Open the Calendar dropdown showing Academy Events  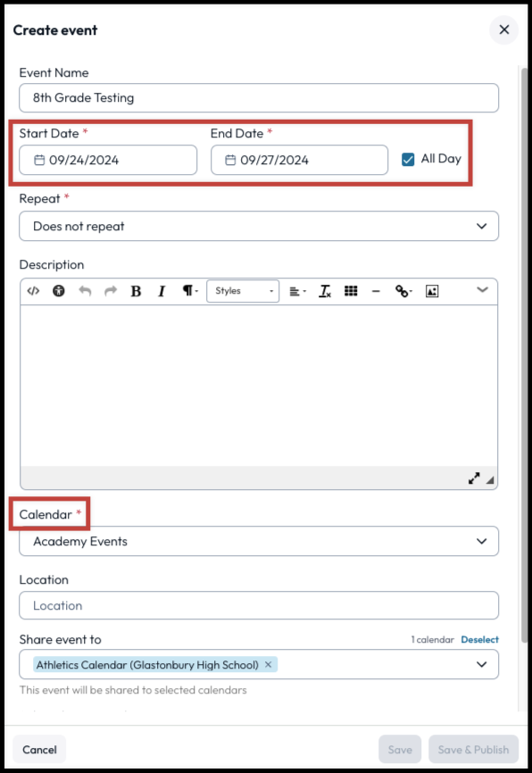259,541
